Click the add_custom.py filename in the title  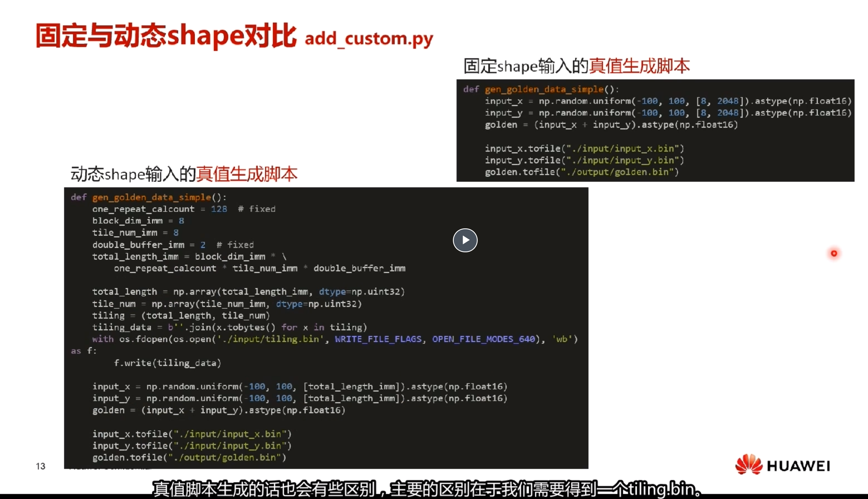click(369, 38)
